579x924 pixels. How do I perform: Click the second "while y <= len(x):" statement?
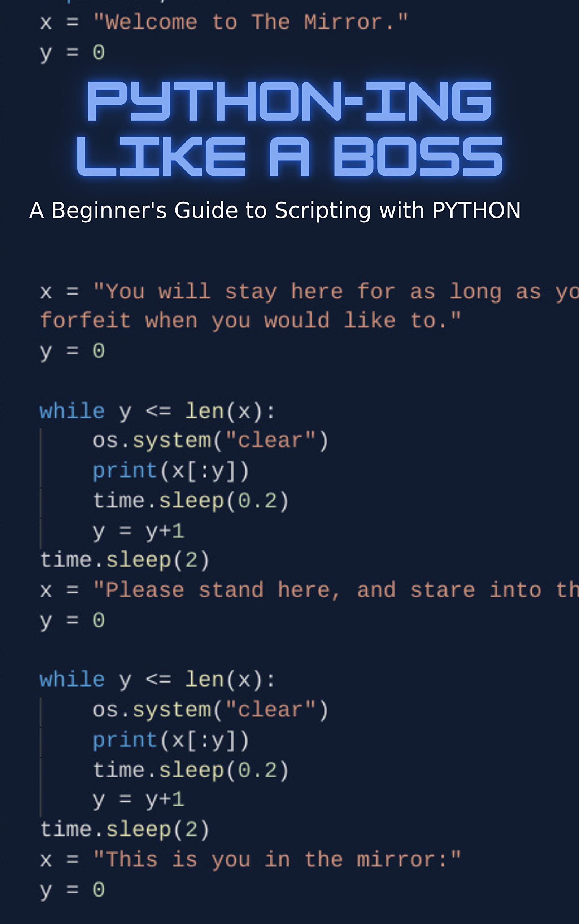[157, 680]
